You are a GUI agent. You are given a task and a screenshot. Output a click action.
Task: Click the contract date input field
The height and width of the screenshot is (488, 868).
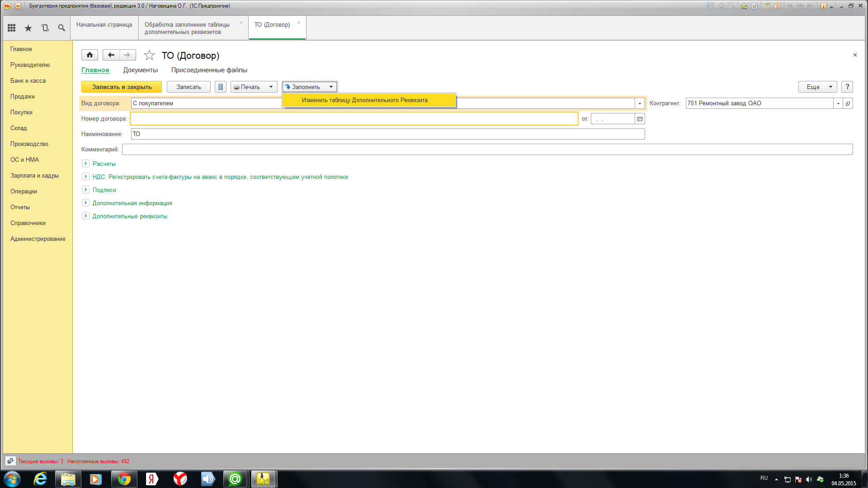[x=613, y=119]
